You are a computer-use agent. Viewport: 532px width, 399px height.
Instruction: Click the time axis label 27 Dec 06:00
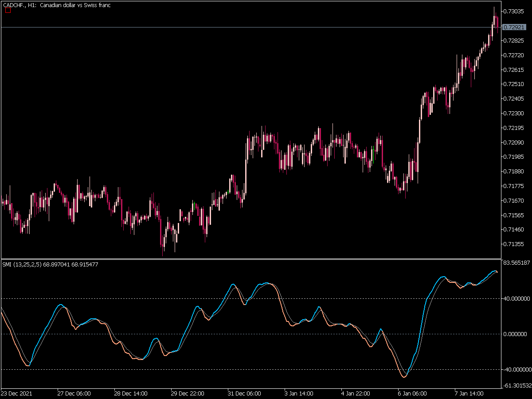tap(74, 393)
